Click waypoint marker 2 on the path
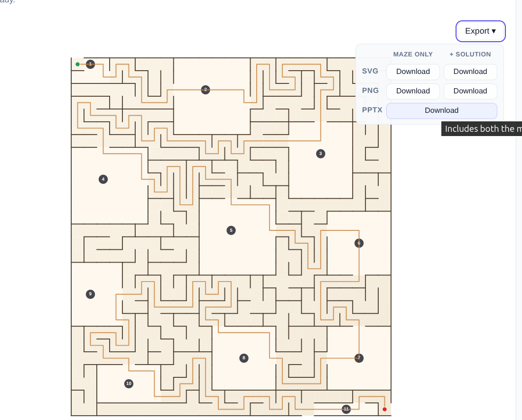The height and width of the screenshot is (420, 522). (205, 90)
